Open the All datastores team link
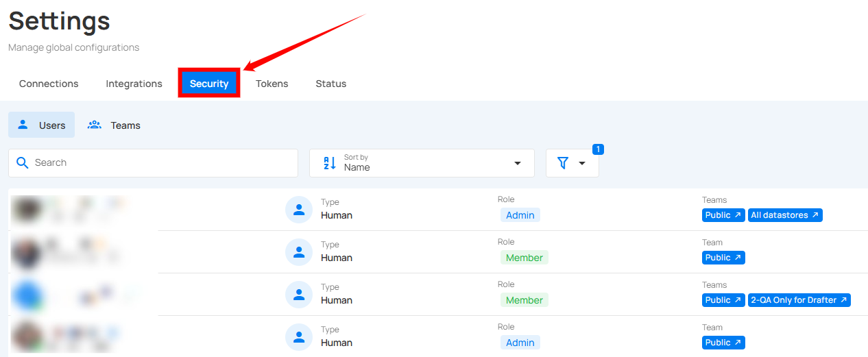Screen dimensions: 868x357 click(785, 215)
